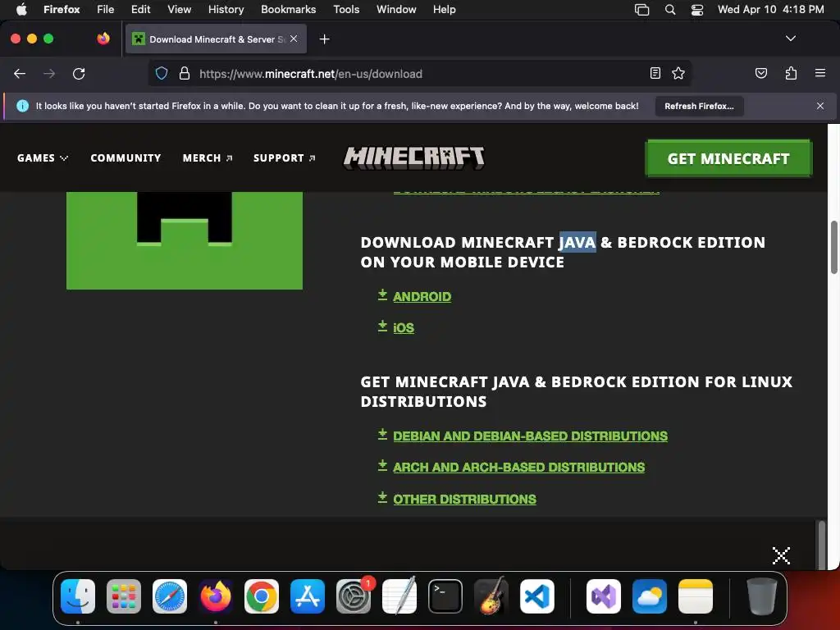The width and height of the screenshot is (840, 630).
Task: Open Google Chrome from the Dock
Action: 262,596
